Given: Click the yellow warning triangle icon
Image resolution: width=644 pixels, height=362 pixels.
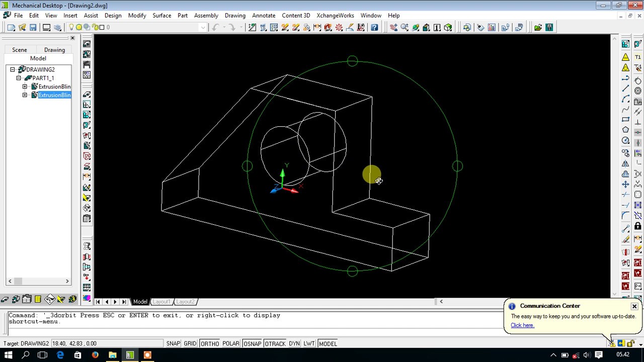Looking at the screenshot, I should pos(625,57).
